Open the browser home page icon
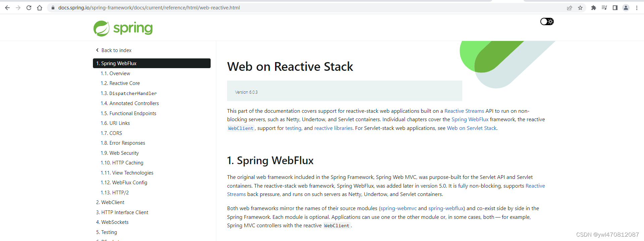644x241 pixels. (x=40, y=8)
